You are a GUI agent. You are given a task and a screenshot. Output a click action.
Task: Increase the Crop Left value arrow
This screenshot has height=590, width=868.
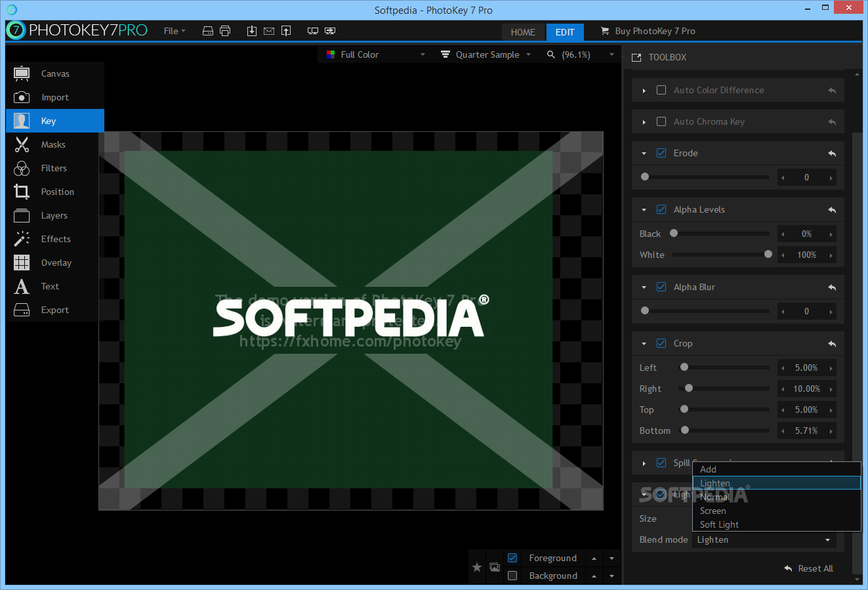point(831,368)
